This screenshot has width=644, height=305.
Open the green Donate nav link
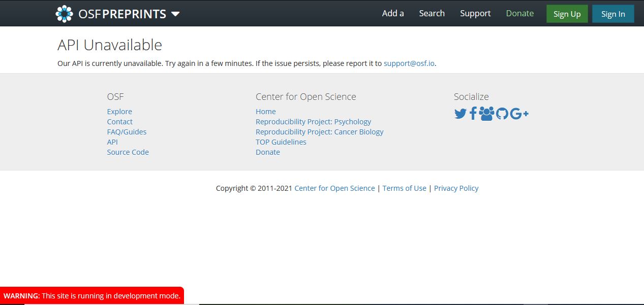(x=520, y=13)
